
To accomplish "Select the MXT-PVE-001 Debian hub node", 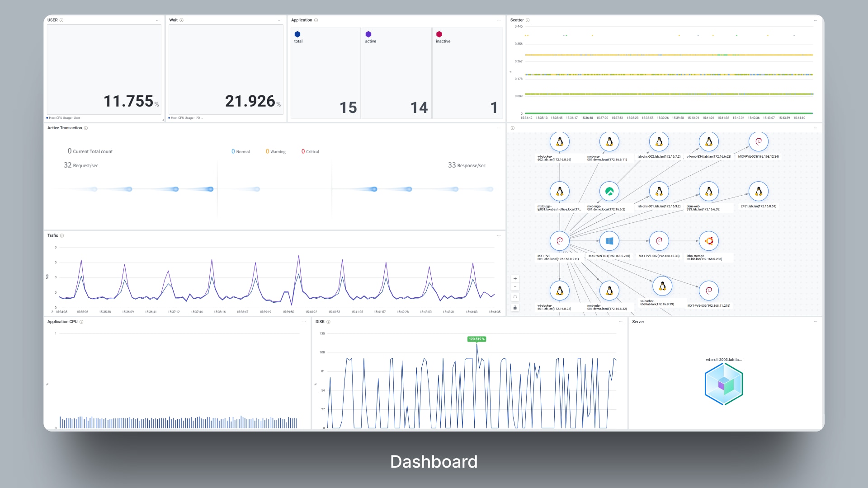I will click(x=559, y=241).
